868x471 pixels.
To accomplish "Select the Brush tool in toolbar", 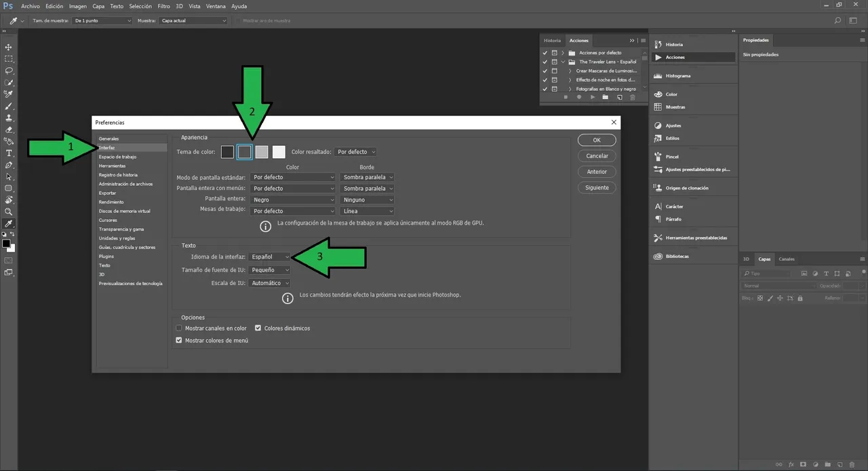I will point(9,106).
